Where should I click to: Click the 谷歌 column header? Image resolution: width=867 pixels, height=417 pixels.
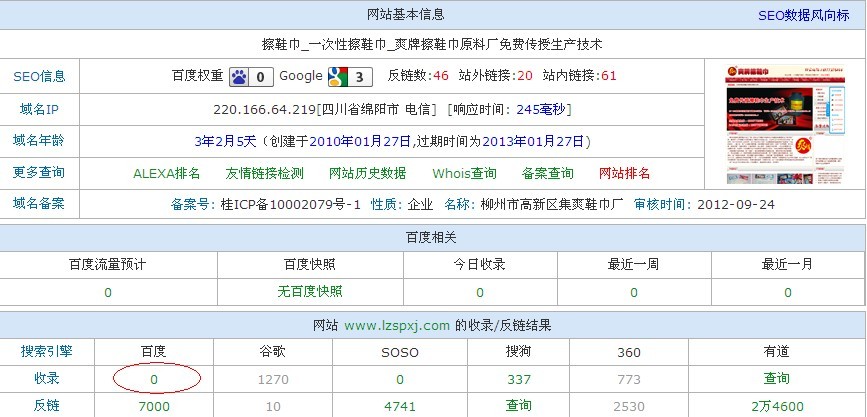[273, 352]
